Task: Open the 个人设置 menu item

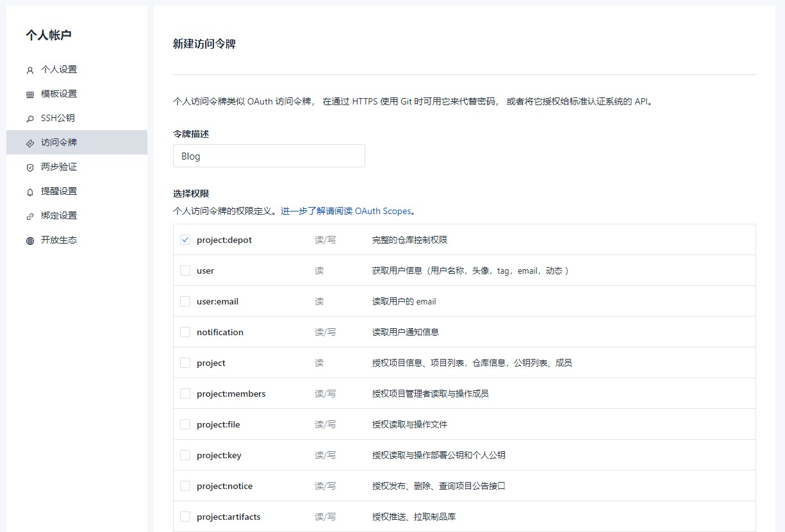Action: pyautogui.click(x=59, y=69)
